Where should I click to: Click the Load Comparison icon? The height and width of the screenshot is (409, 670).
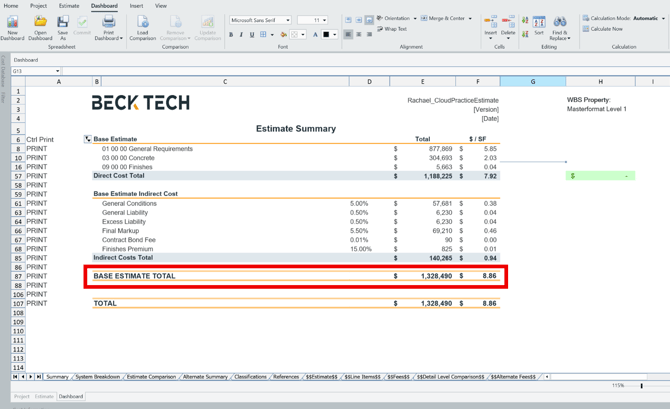coord(143,22)
